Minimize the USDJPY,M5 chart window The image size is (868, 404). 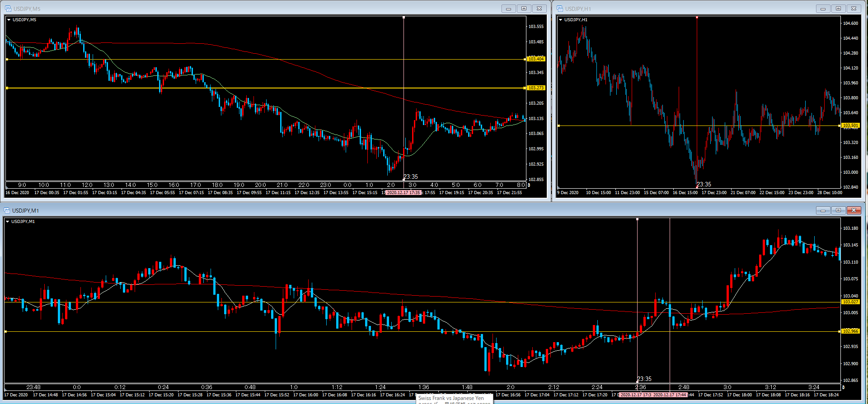click(x=508, y=9)
